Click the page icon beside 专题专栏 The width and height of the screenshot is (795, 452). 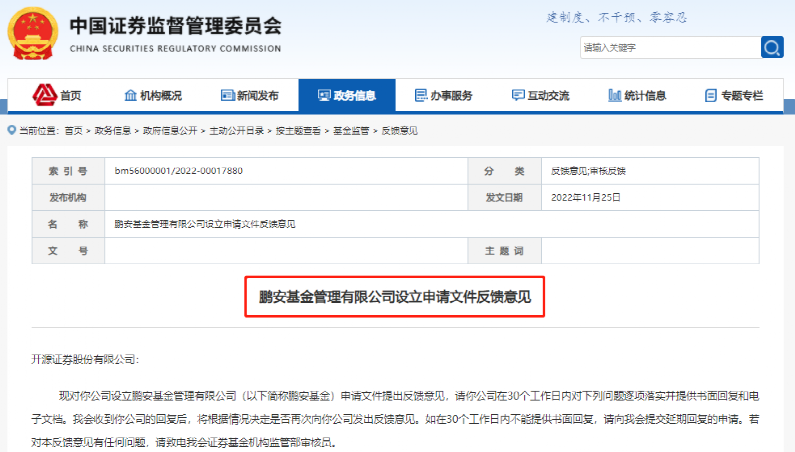[x=711, y=95]
